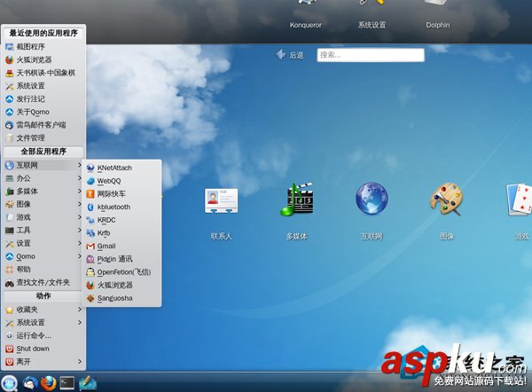The height and width of the screenshot is (392, 532).
Task: Launch 火狐浏览器 in recent applications list
Action: coord(43,59)
